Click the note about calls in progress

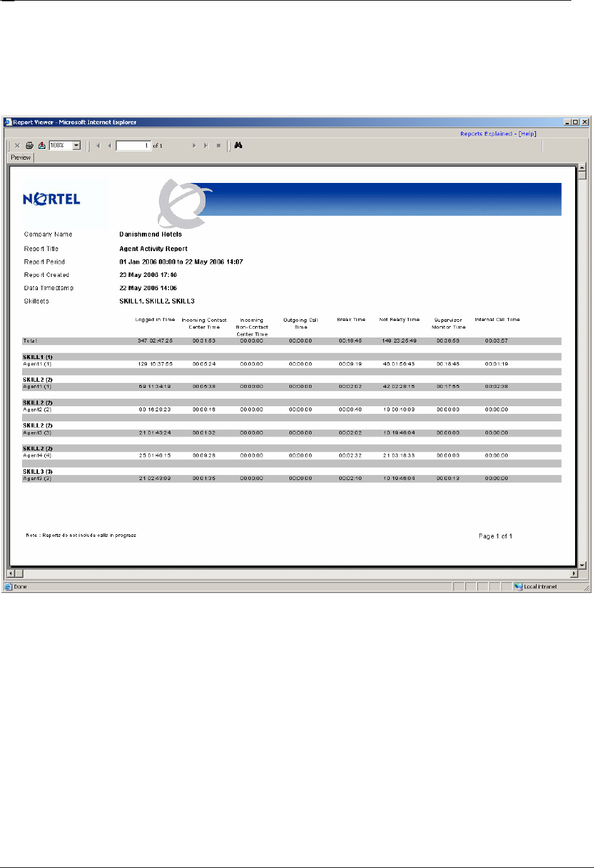point(81,536)
